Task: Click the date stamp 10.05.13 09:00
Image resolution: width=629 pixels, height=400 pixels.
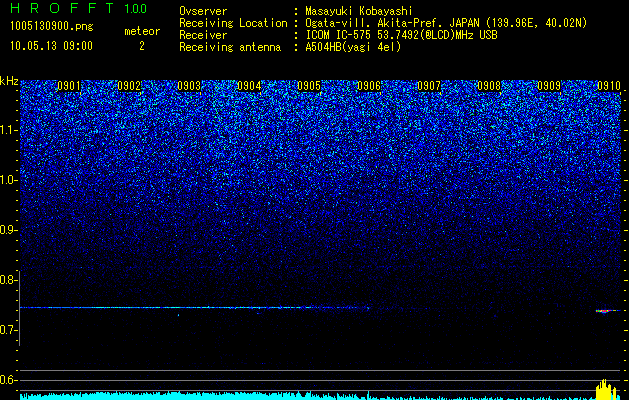Action: pos(51,46)
